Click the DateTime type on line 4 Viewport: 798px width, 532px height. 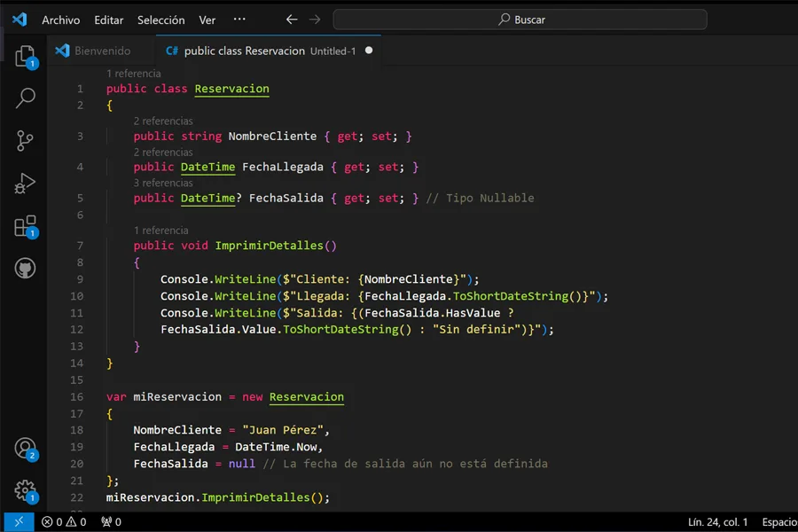coord(207,167)
